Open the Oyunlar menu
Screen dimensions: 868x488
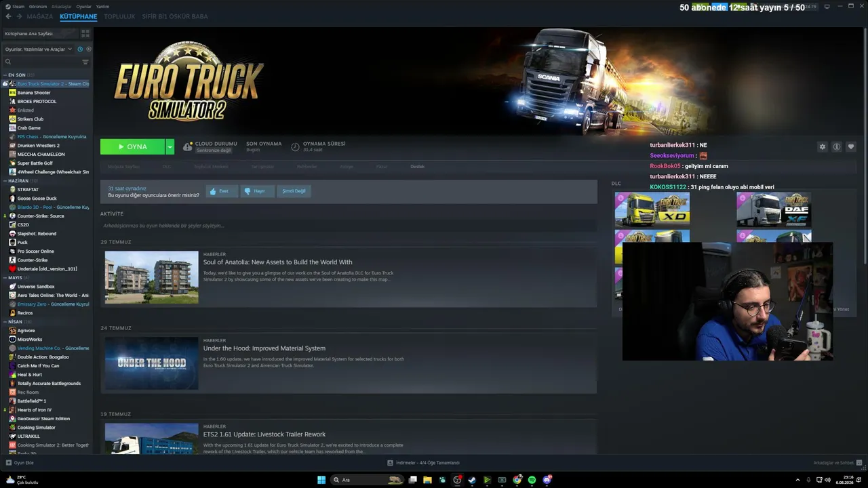[x=83, y=6]
